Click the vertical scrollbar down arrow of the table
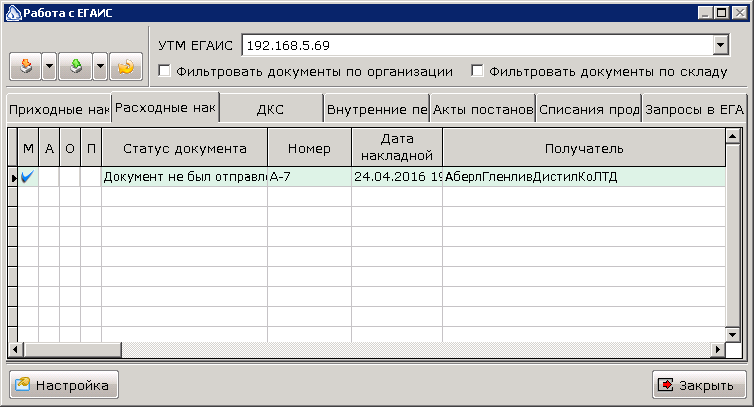Screen dimensions: 754x407 (x=732, y=334)
